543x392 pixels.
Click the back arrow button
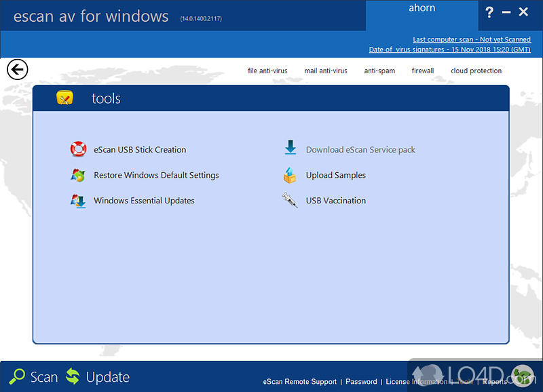17,69
